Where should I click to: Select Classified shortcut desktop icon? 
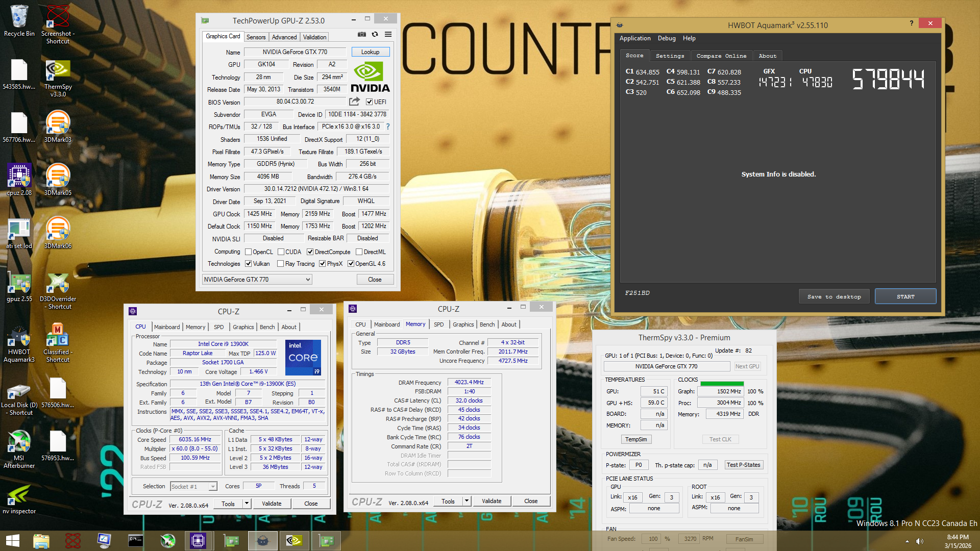pos(58,343)
